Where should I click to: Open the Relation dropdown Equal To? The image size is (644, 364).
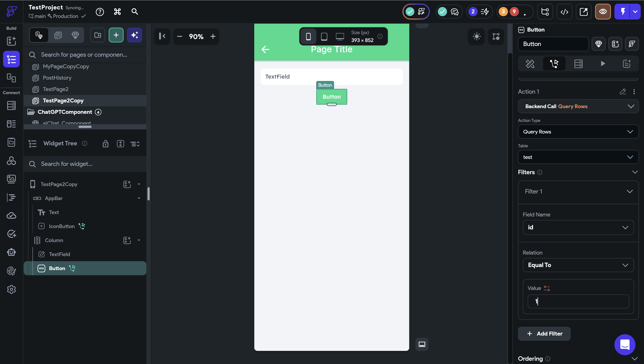pos(578,265)
